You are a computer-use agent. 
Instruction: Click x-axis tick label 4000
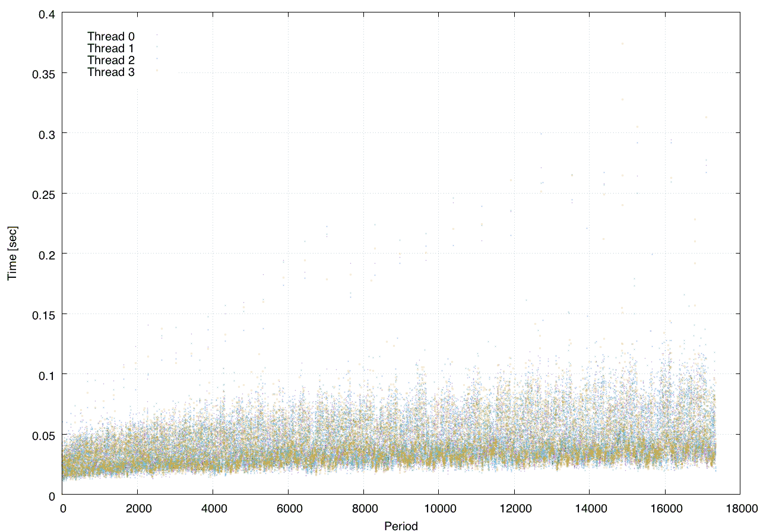[x=213, y=508]
